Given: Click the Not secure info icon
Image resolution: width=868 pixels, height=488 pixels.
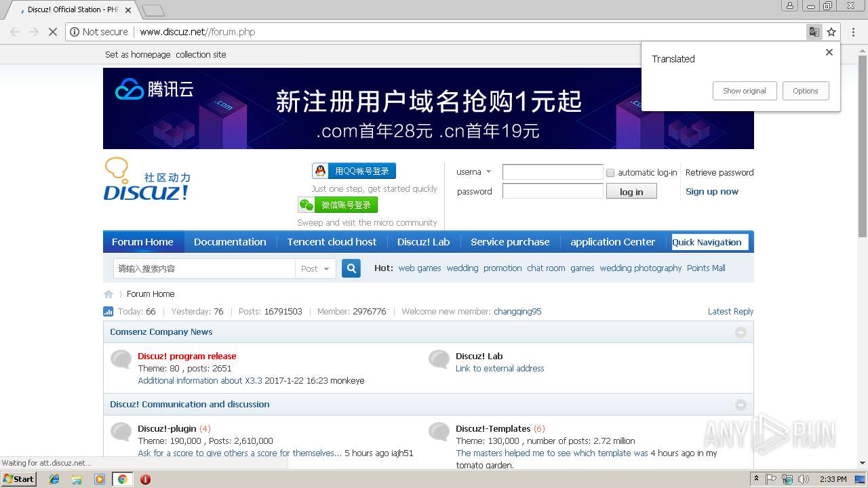Looking at the screenshot, I should pyautogui.click(x=75, y=32).
